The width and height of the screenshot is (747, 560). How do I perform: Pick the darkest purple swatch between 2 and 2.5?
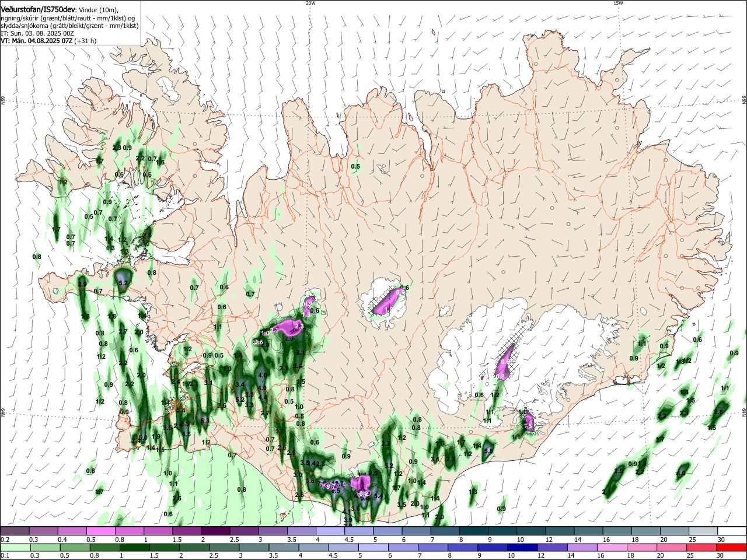pos(215,531)
